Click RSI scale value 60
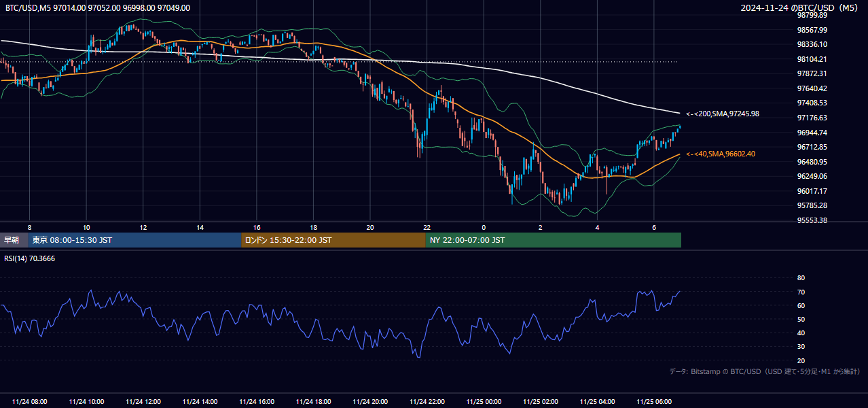The width and height of the screenshot is (868, 408). coord(801,305)
